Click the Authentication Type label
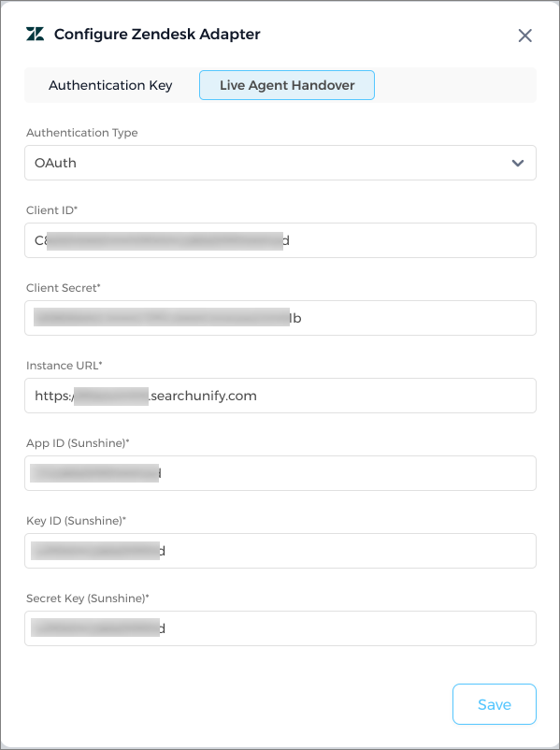 tap(81, 133)
